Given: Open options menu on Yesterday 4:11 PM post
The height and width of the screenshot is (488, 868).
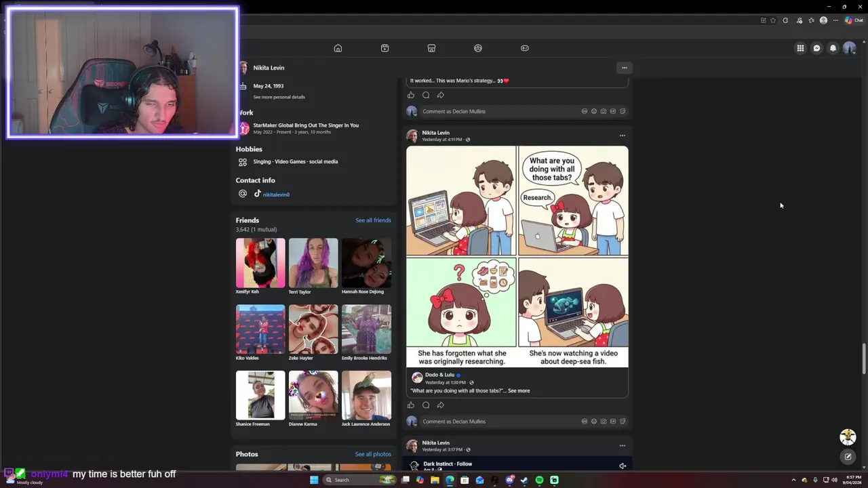Looking at the screenshot, I should click(x=623, y=136).
